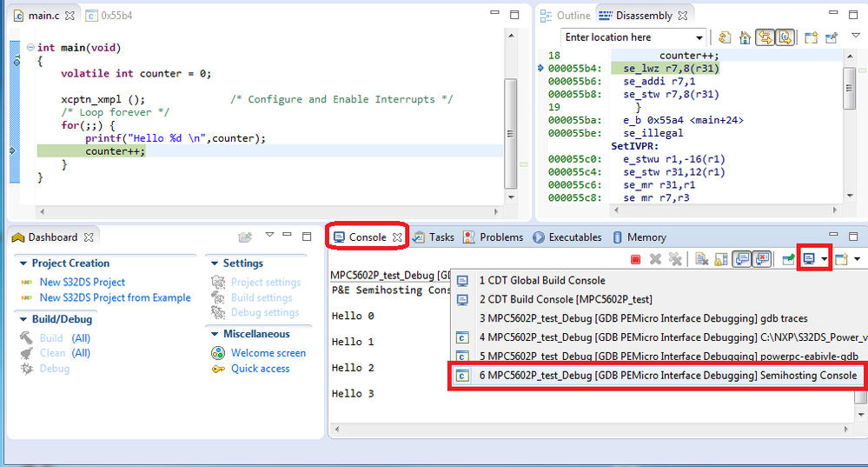This screenshot has height=467, width=868.
Task: Select 3 gdb traces console entry
Action: pyautogui.click(x=659, y=318)
